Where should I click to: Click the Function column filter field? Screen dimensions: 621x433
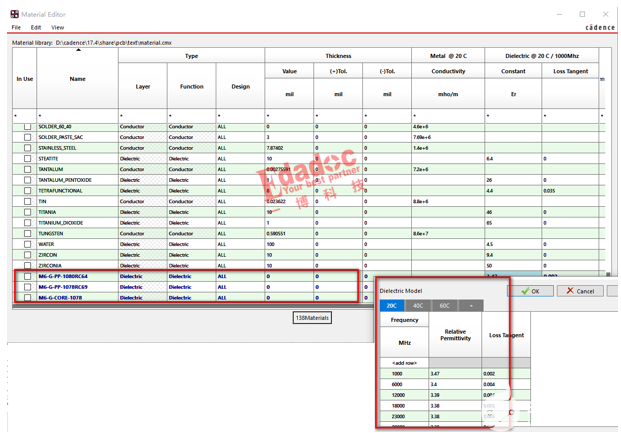(x=192, y=116)
